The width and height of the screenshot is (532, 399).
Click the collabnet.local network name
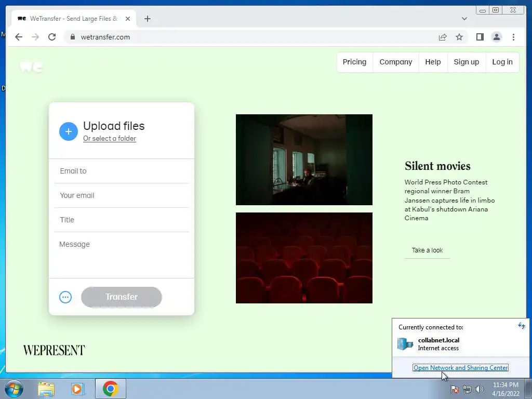(x=438, y=340)
